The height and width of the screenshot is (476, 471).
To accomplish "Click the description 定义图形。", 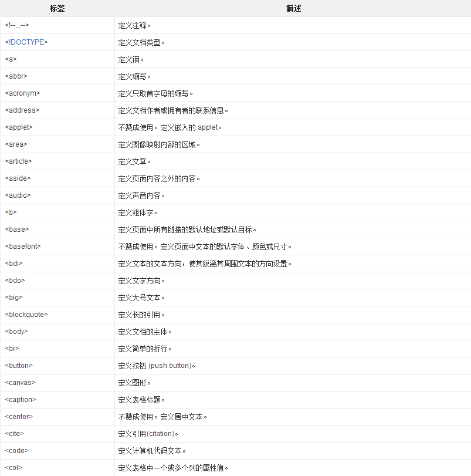I will click(x=134, y=383).
